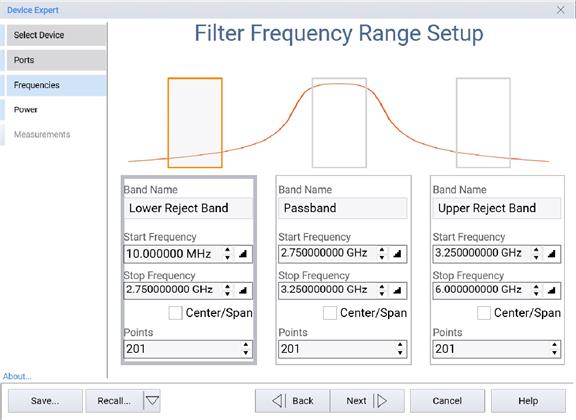
Task: Click the Passband Band Name field
Action: pyautogui.click(x=343, y=208)
